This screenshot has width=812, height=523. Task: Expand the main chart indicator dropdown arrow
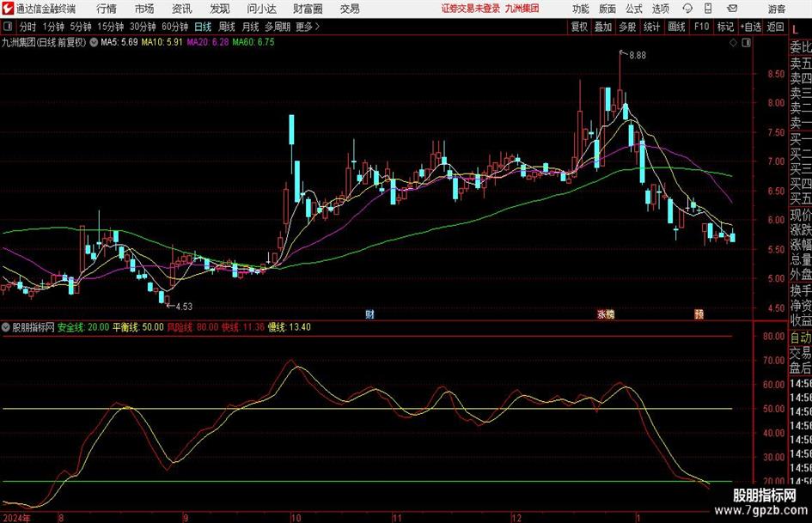coord(94,42)
